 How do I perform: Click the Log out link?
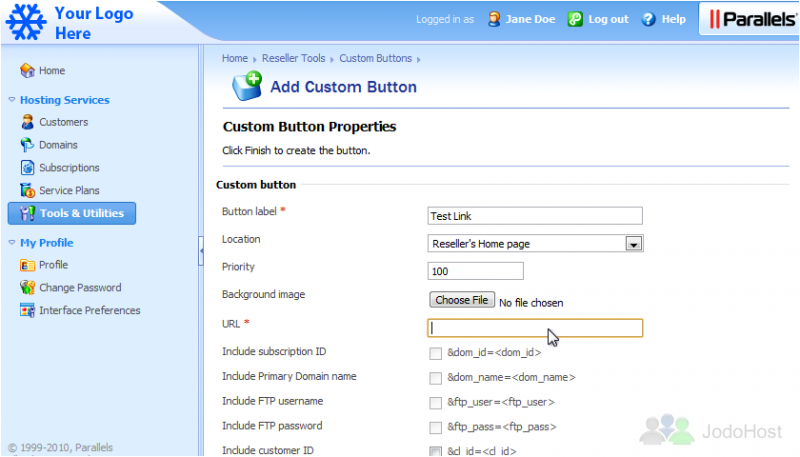click(x=608, y=19)
